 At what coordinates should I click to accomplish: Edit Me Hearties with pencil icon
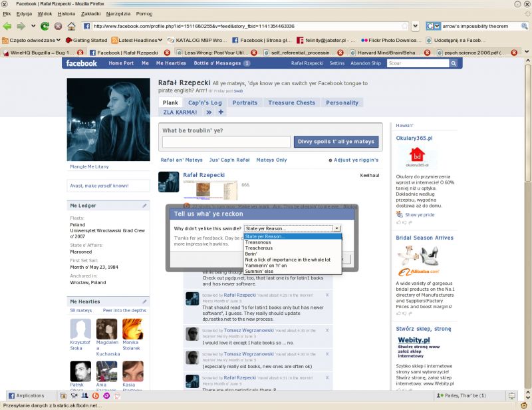144,302
